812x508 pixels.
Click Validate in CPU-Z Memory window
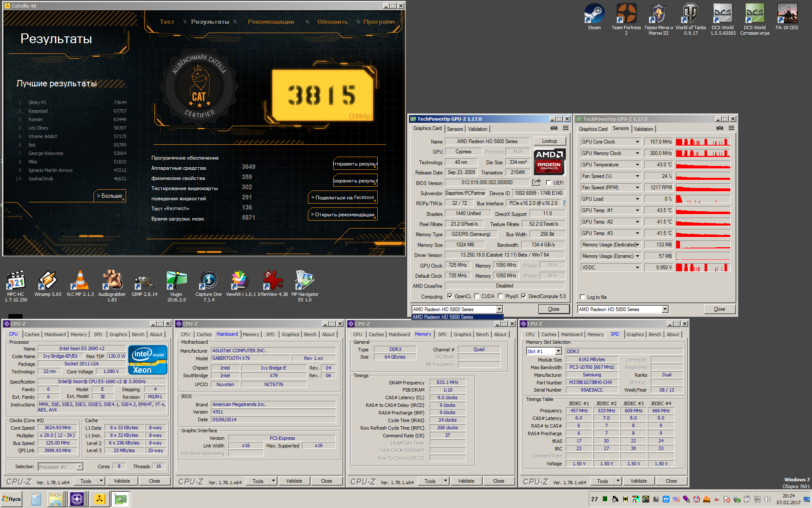466,481
